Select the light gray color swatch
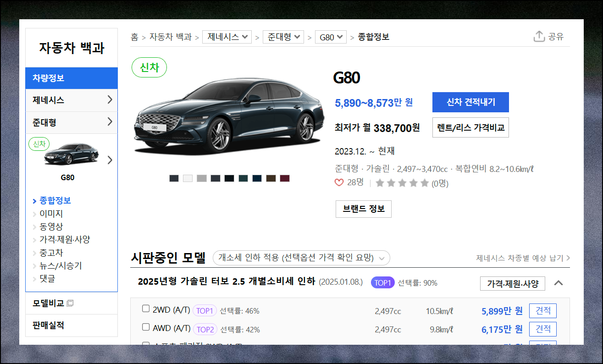Screen dimensions: 603x364 click(202, 178)
